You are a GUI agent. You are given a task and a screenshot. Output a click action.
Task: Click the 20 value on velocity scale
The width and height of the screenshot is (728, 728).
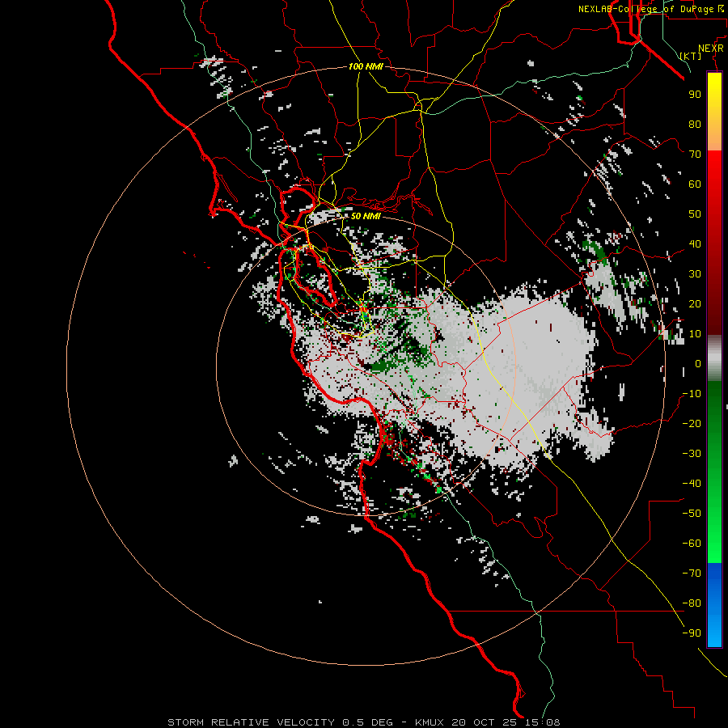coord(695,303)
